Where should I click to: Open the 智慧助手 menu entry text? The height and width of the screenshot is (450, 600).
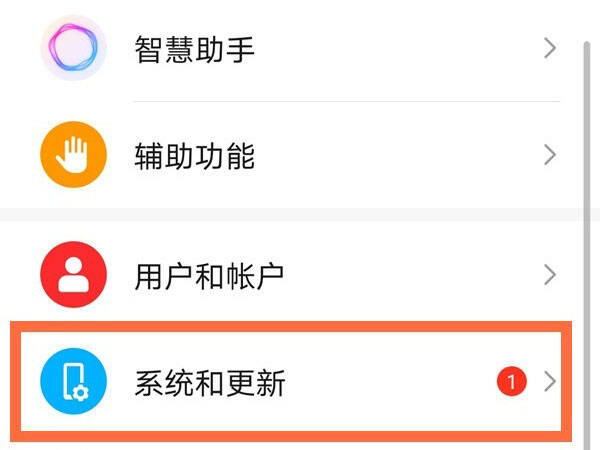tap(194, 49)
